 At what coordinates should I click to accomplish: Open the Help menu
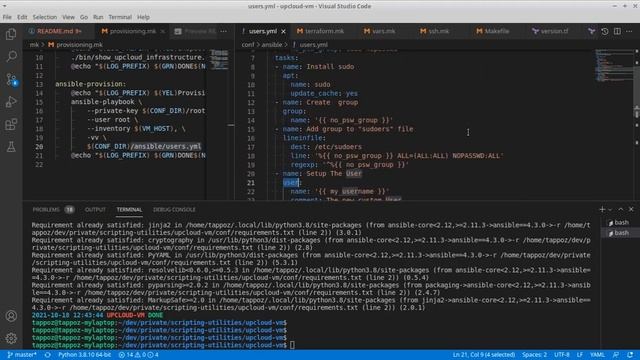point(143,17)
